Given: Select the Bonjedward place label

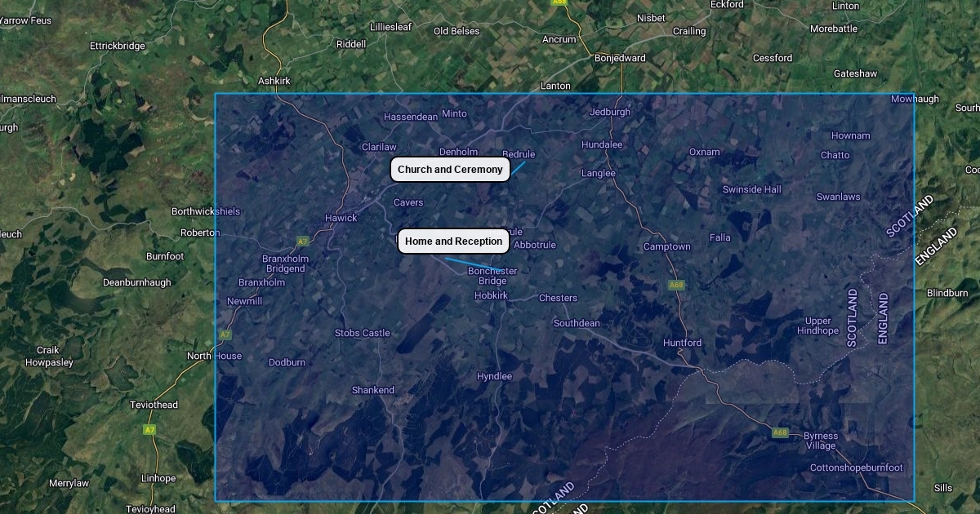Looking at the screenshot, I should 620,58.
